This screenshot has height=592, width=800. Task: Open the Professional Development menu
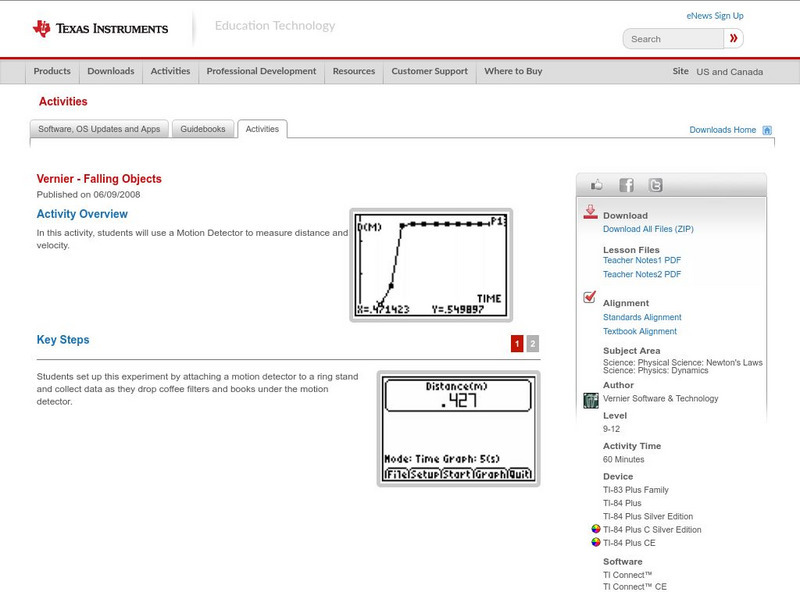point(261,71)
